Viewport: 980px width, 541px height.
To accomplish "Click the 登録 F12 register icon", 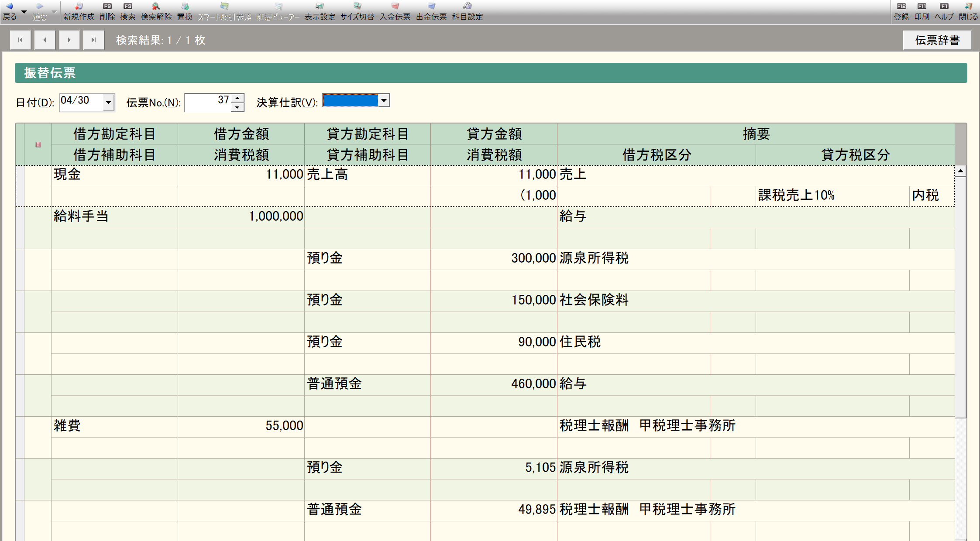I will point(901,11).
